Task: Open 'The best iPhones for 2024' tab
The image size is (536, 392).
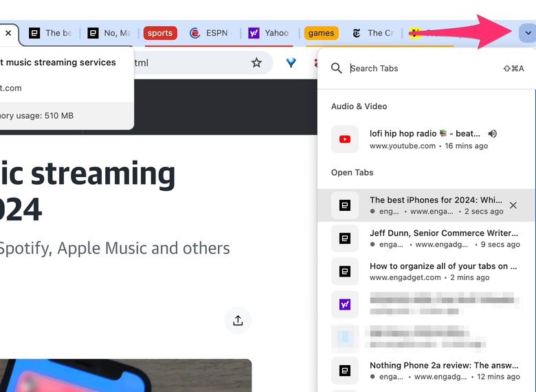Action: tap(427, 205)
